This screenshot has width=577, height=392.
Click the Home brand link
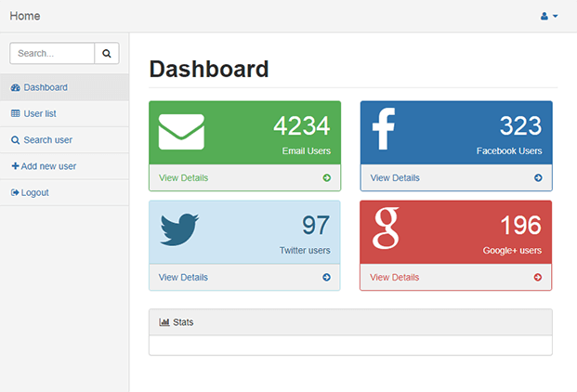pos(25,17)
